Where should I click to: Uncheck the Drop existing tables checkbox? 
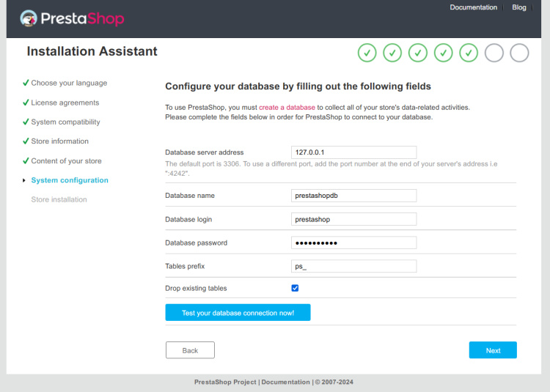(296, 288)
